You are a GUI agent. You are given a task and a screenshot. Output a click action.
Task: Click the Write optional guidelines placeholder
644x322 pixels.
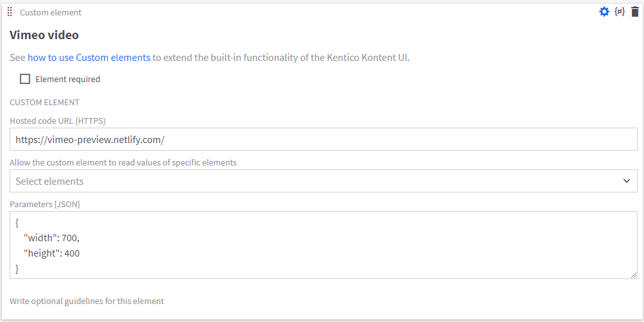tap(87, 301)
